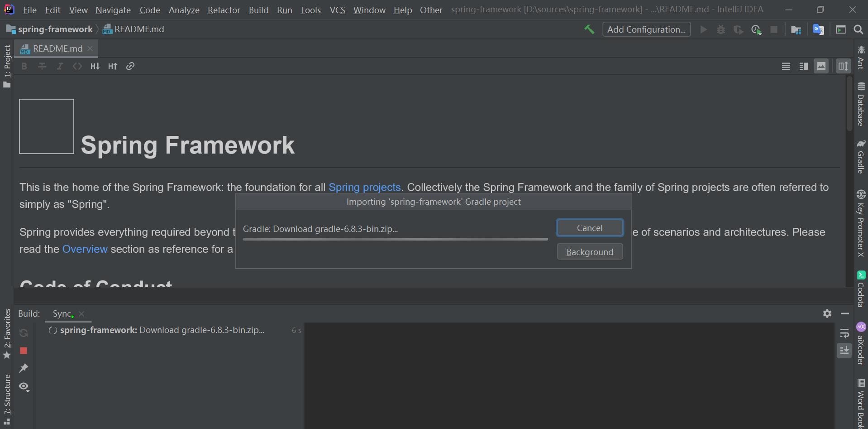The image size is (868, 429).
Task: Switch to editor-only view
Action: pos(786,66)
